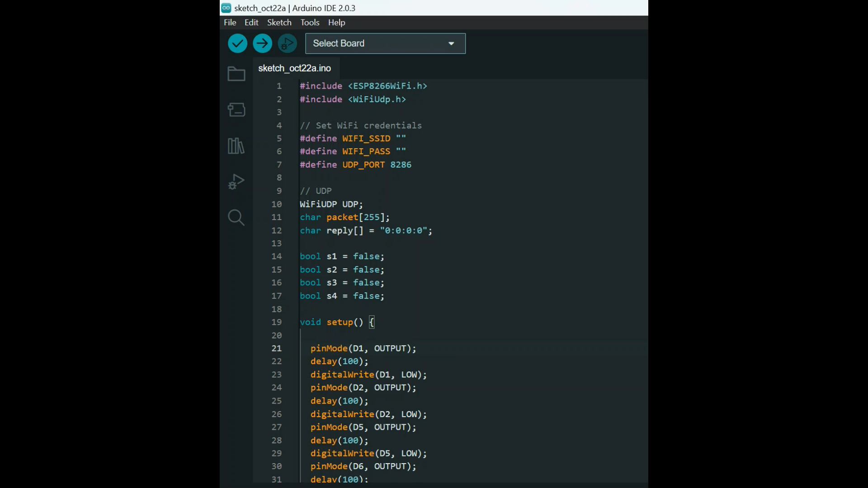868x488 pixels.
Task: Expand the board list via the chevron arrow
Action: (451, 43)
